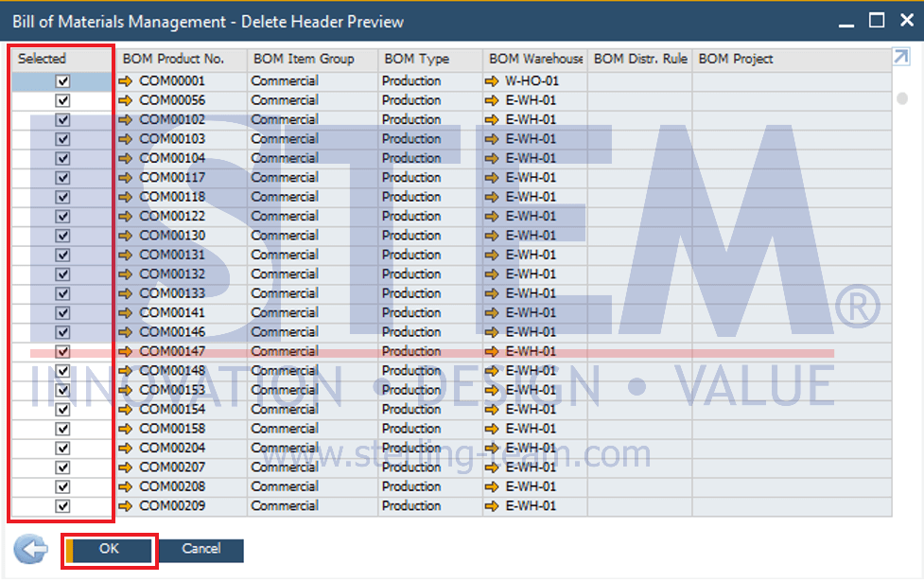Image resolution: width=924 pixels, height=582 pixels.
Task: Untick the Selected checkbox for COM00153
Action: 62,390
